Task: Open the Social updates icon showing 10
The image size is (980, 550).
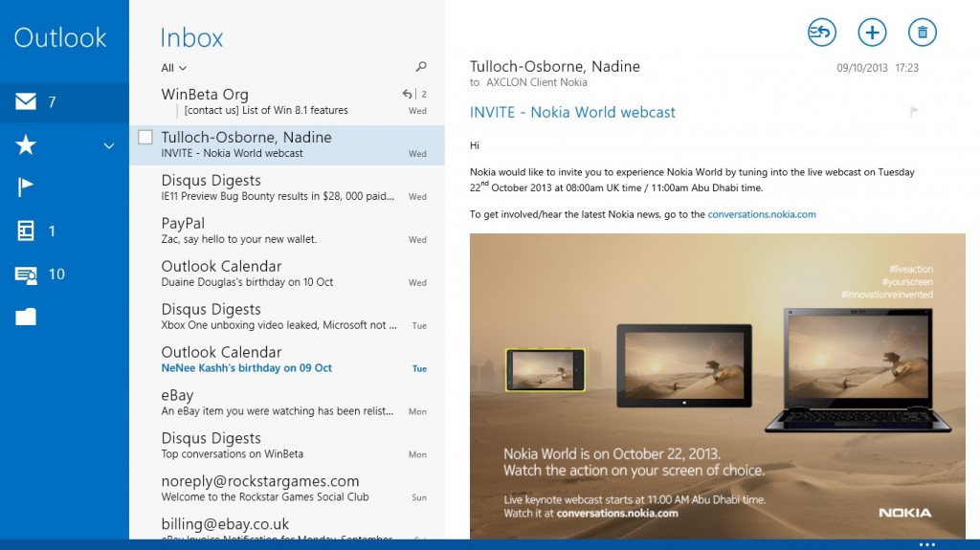Action: coord(26,275)
